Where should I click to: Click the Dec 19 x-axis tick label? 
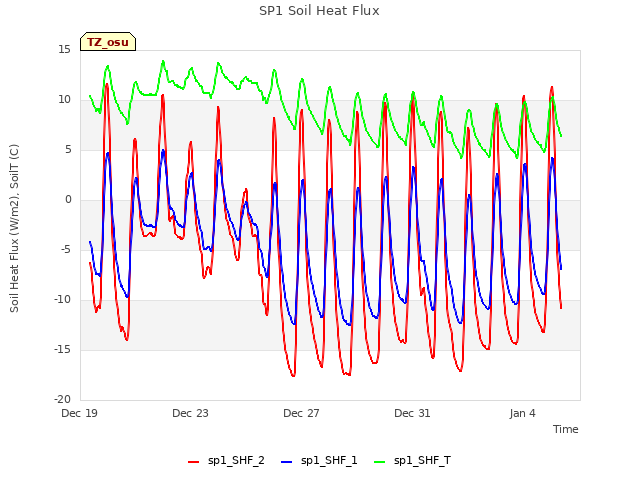[79, 413]
